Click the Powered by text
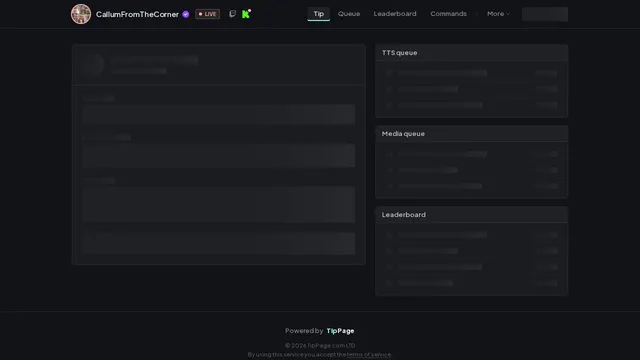The width and height of the screenshot is (640, 360). 304,331
